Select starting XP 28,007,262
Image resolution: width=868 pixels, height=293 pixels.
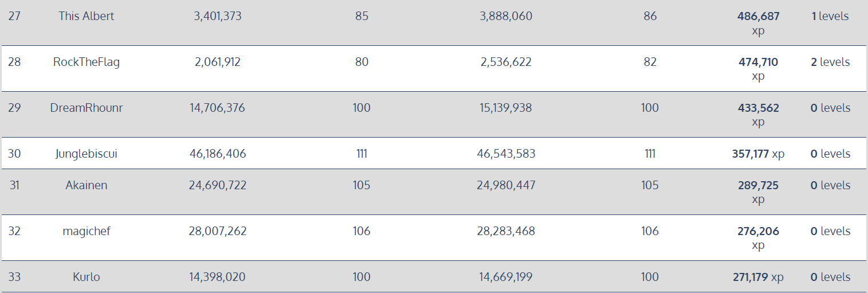pos(218,231)
